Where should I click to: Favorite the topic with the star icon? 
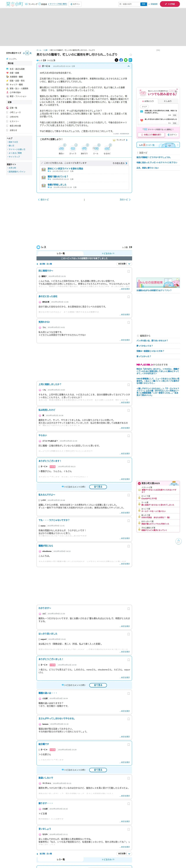131,55
